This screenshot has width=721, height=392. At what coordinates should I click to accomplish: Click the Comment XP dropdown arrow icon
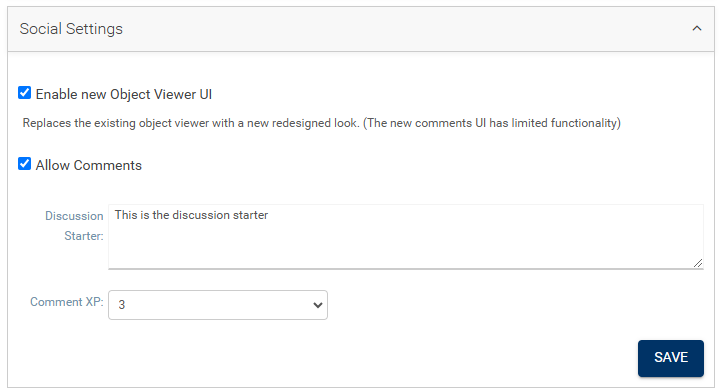[317, 305]
